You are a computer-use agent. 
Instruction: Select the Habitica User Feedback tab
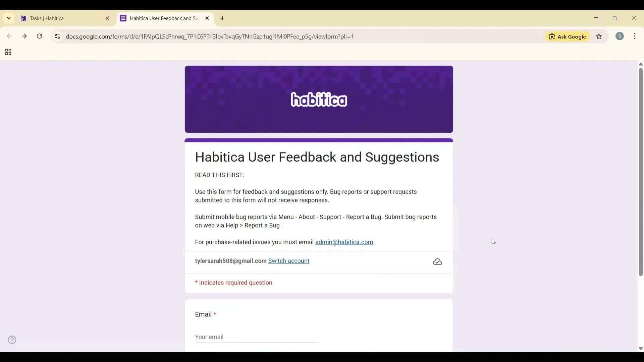pyautogui.click(x=161, y=18)
